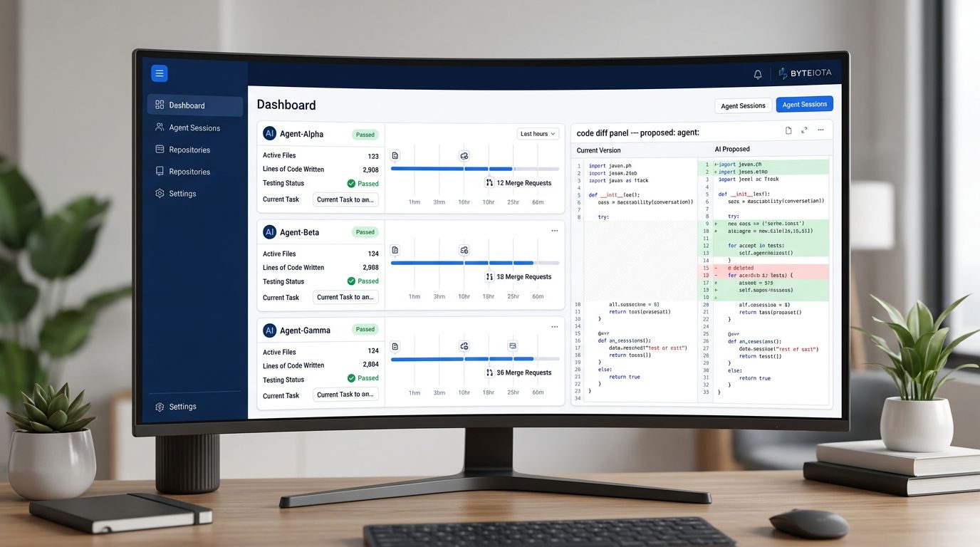The height and width of the screenshot is (547, 980).
Task: Click Agent-Alpha's green Passed badge
Action: click(x=365, y=135)
